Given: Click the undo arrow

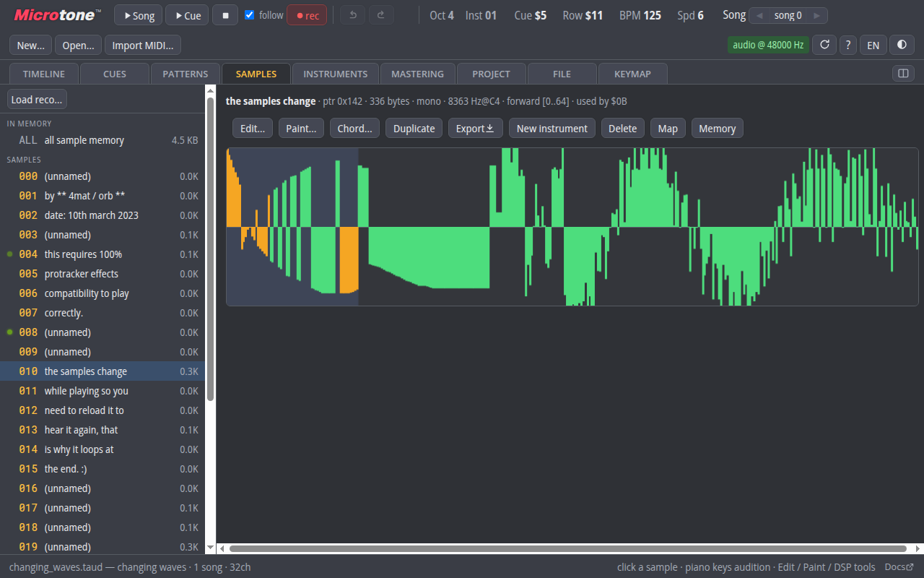Looking at the screenshot, I should click(x=353, y=15).
